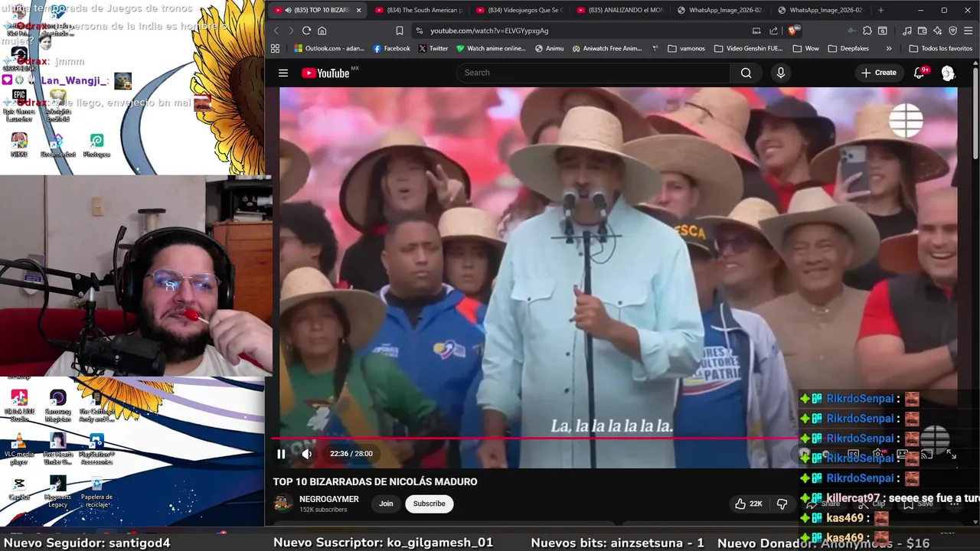Open the YouTube hamburger guide menu
Image resolution: width=980 pixels, height=551 pixels.
tap(283, 73)
